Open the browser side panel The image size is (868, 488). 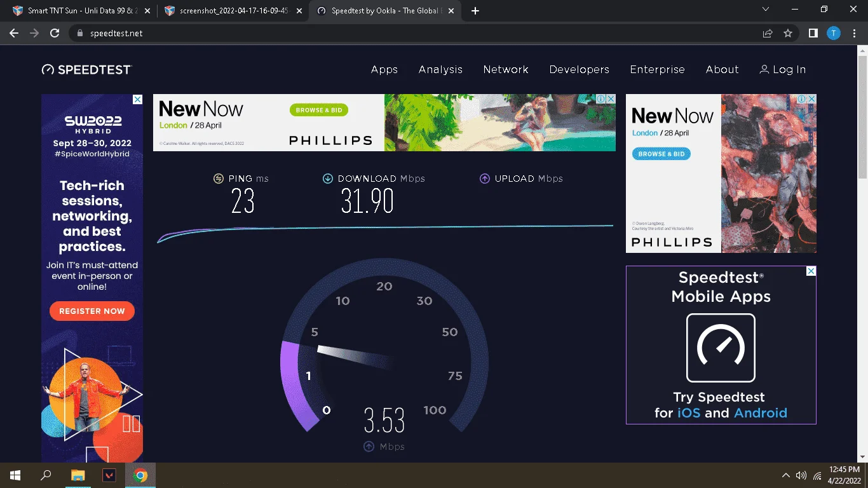point(813,33)
